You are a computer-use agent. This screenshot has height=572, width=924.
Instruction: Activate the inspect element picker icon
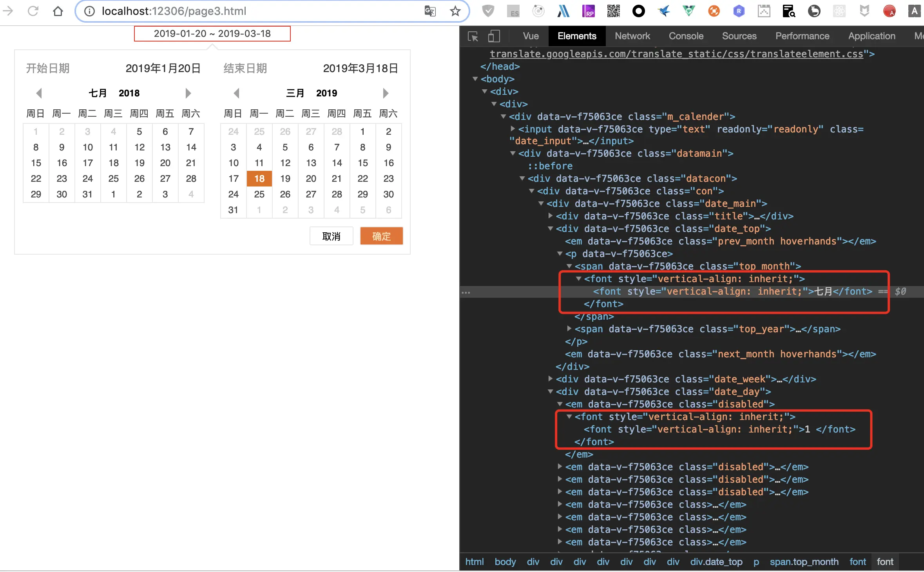[473, 36]
